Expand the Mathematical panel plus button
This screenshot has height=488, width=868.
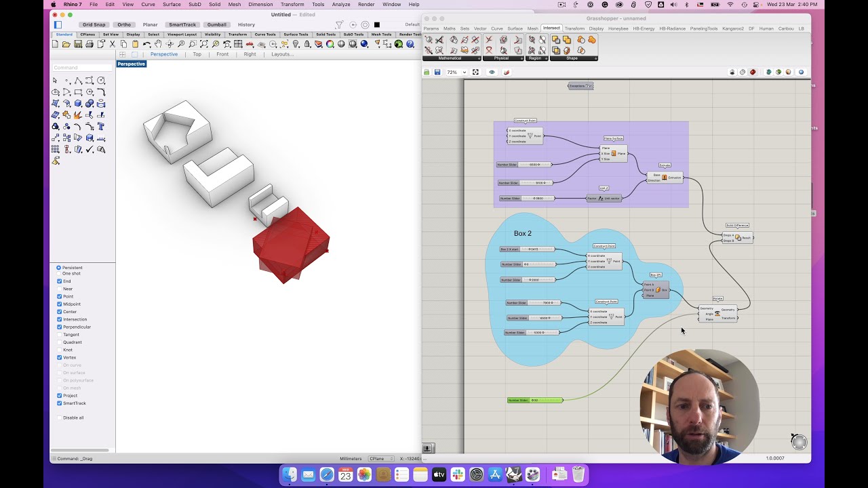479,58
